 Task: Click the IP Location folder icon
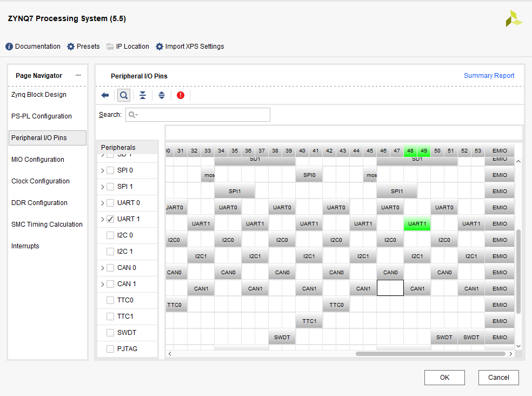point(110,47)
